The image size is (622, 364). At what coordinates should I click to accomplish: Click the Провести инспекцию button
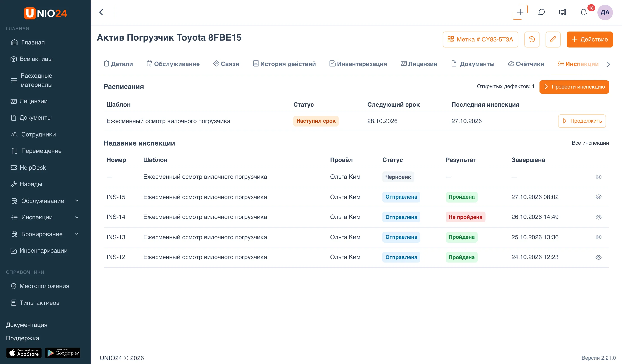pyautogui.click(x=574, y=87)
